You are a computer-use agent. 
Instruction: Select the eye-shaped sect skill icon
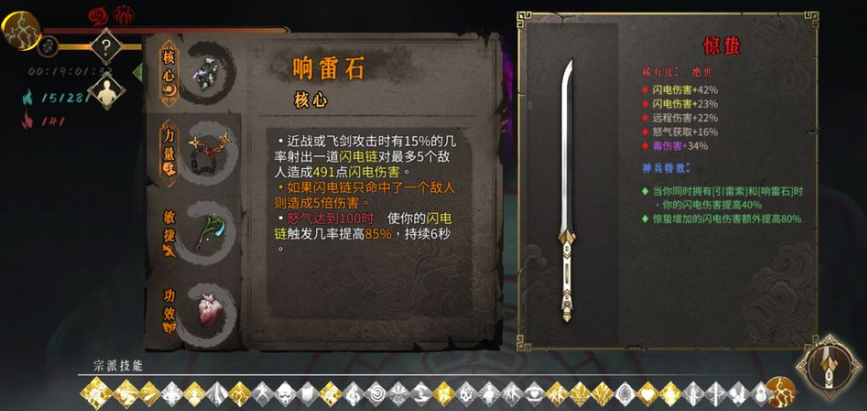(x=534, y=394)
